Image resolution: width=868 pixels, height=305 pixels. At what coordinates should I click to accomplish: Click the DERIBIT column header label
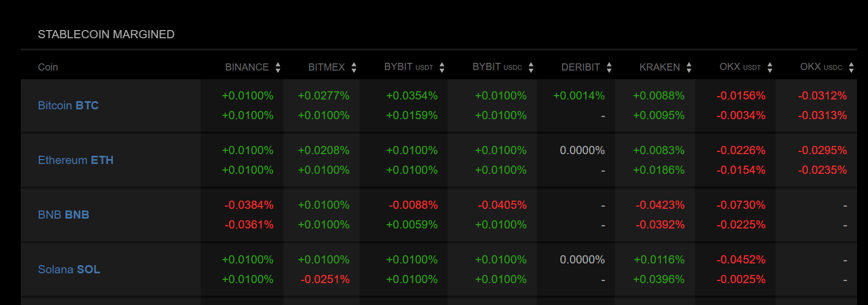click(x=580, y=67)
